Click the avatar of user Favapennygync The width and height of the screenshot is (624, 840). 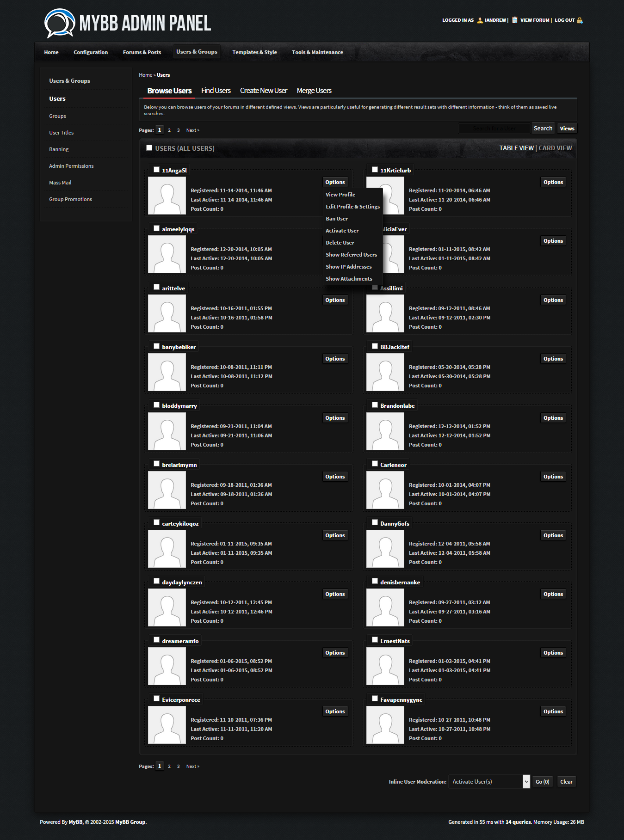385,725
